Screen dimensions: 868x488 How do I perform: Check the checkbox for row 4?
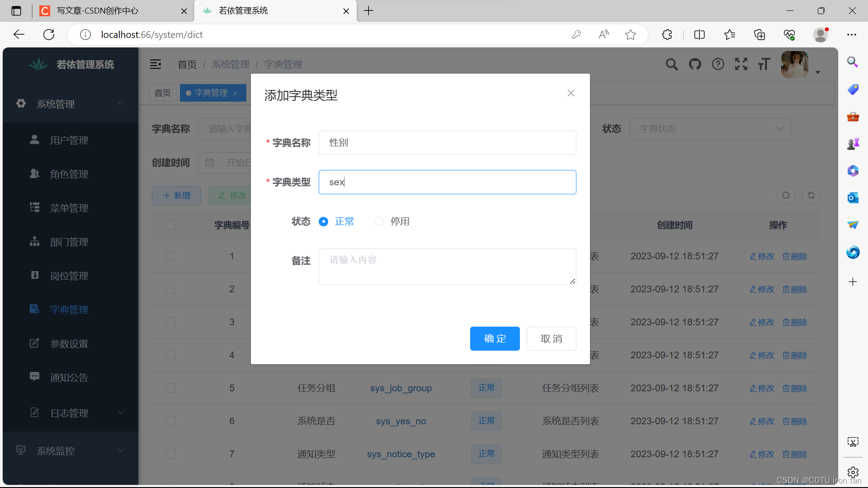point(170,355)
